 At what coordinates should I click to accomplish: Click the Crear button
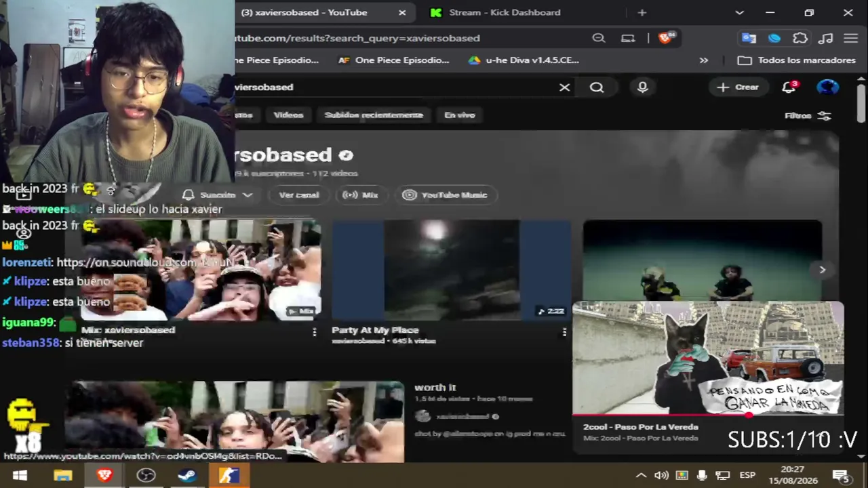click(738, 87)
